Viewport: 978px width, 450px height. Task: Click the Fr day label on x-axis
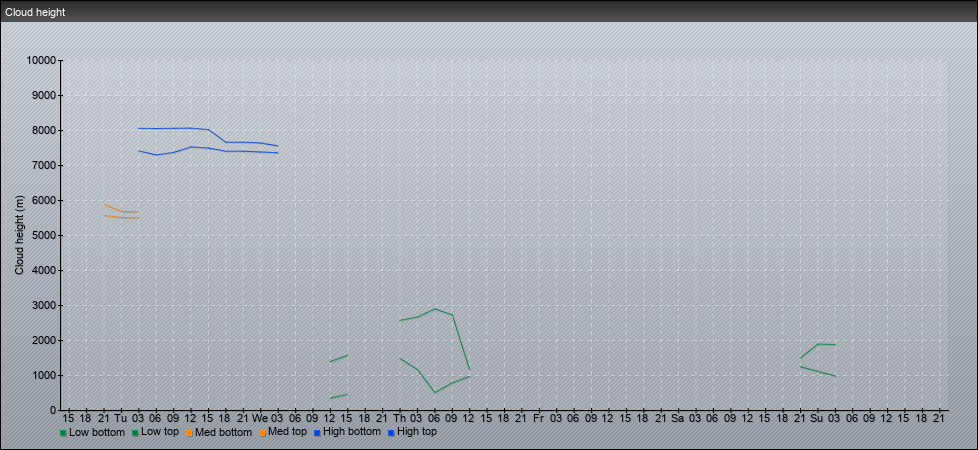(x=539, y=419)
